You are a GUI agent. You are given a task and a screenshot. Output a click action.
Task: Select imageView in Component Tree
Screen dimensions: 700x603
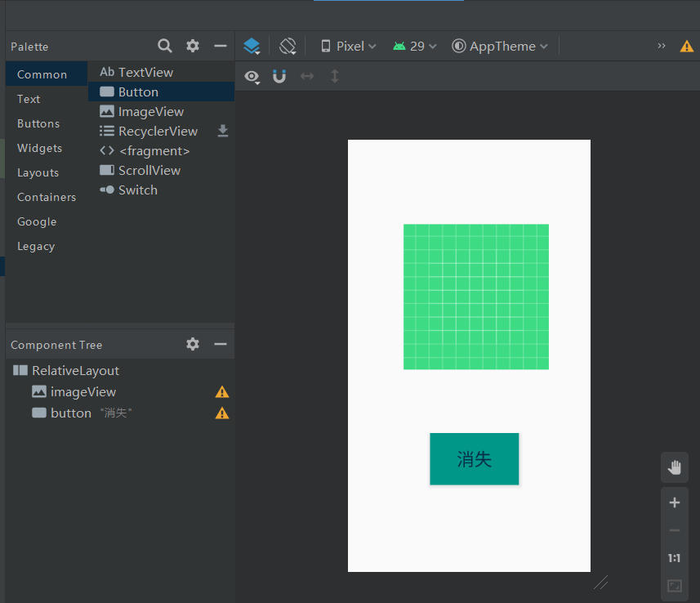pos(120,391)
